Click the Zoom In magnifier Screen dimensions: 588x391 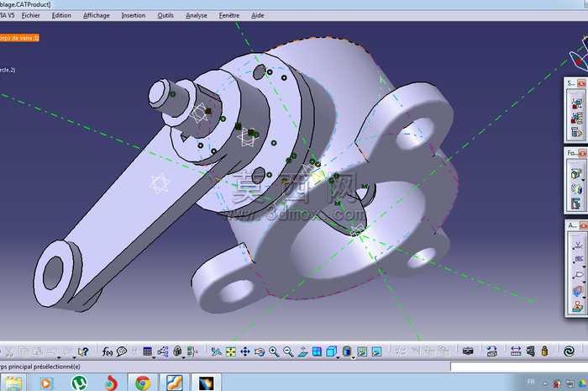coord(274,351)
